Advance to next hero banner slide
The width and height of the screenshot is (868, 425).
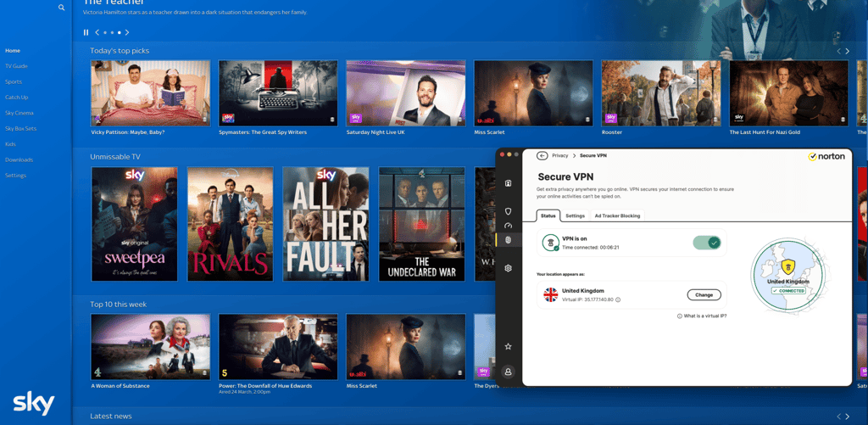[127, 33]
